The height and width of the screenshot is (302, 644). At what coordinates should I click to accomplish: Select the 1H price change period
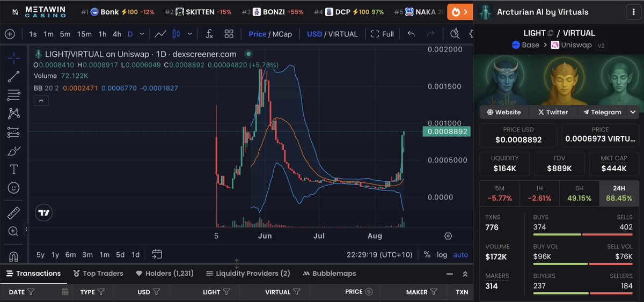point(539,194)
